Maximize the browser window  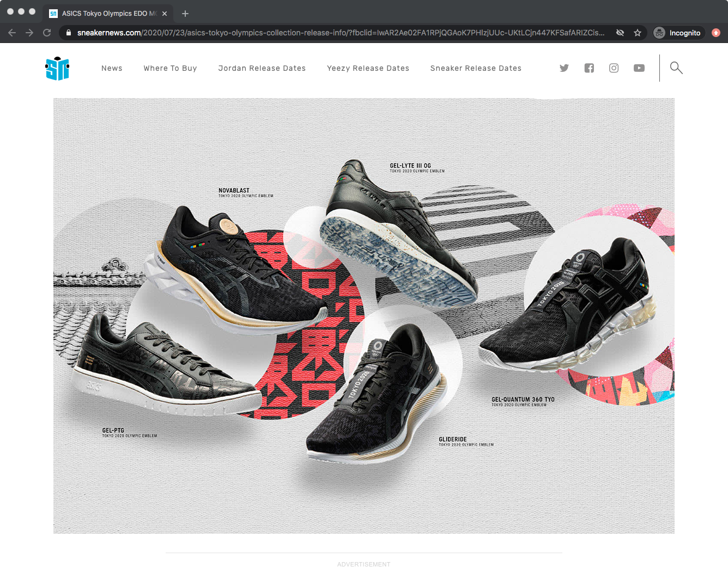[32, 11]
